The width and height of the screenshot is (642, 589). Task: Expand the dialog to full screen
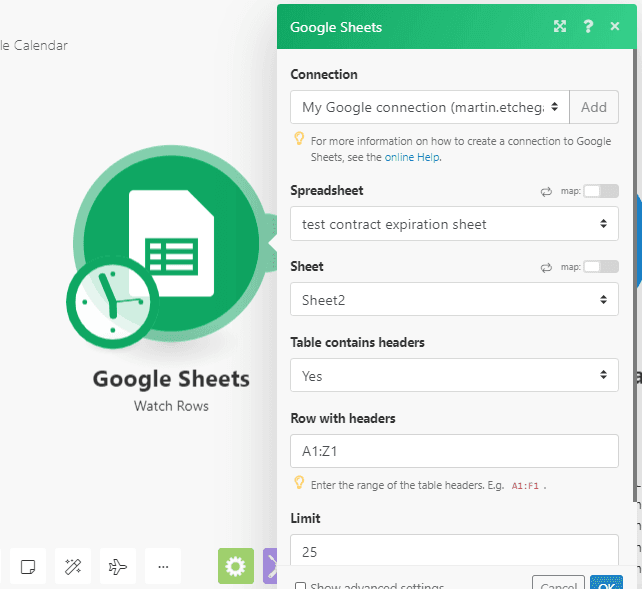tap(560, 27)
